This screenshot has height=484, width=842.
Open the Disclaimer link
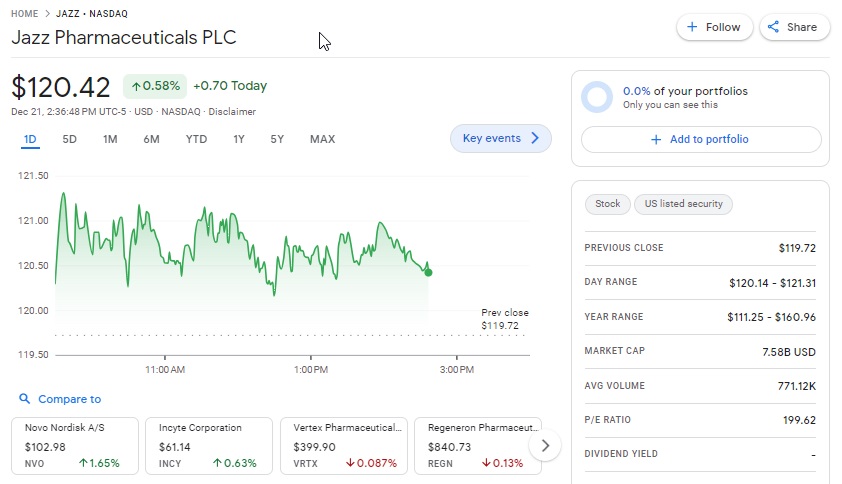pos(232,112)
